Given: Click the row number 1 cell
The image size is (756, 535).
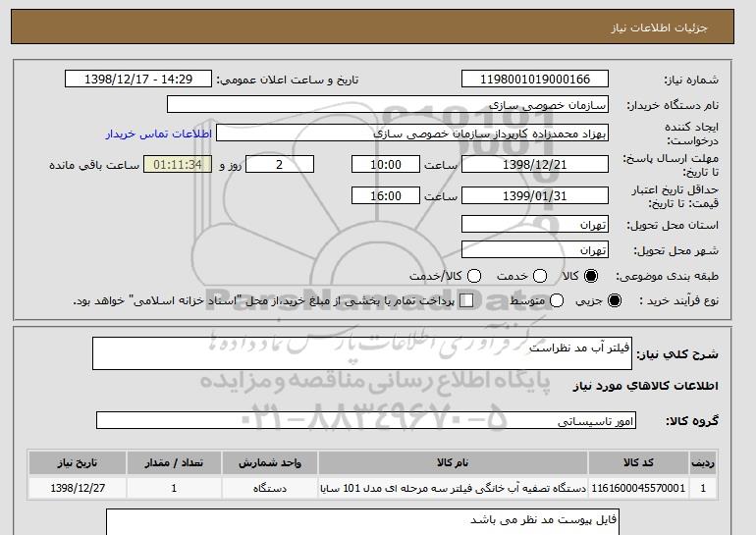Looking at the screenshot, I should click(703, 488).
